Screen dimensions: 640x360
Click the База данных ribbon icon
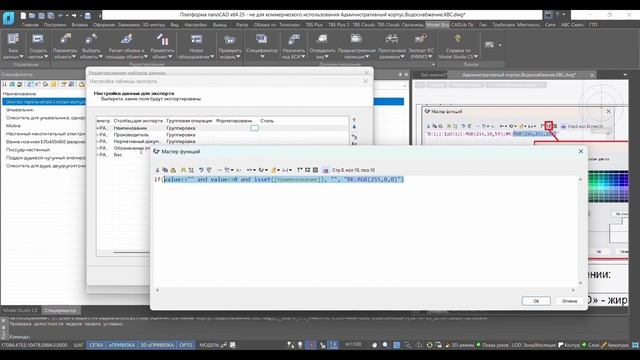(13, 39)
